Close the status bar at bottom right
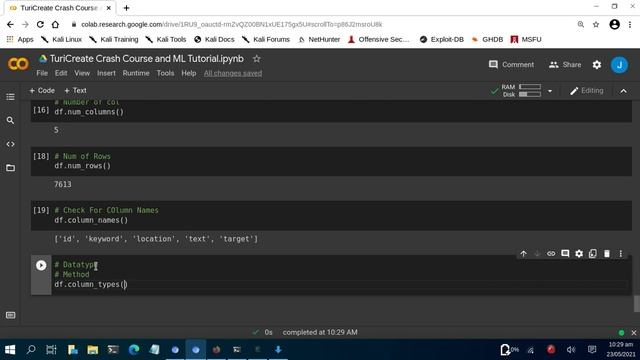 [633, 333]
